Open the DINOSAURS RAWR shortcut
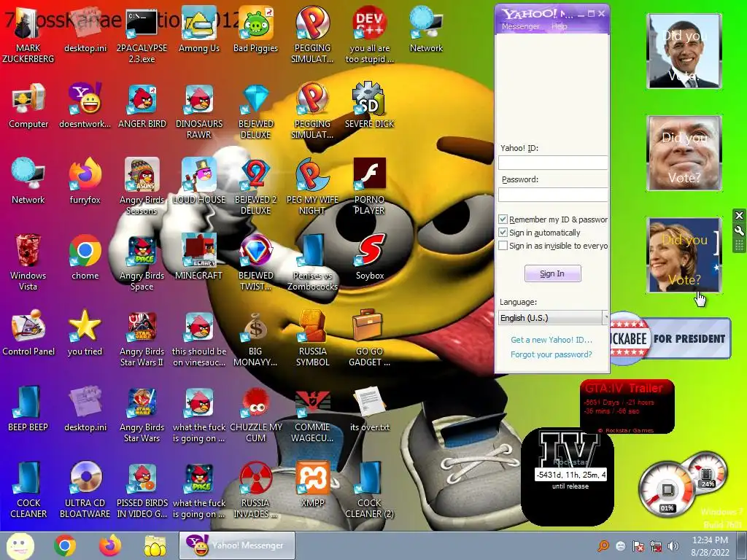Image resolution: width=747 pixels, height=560 pixels. 198,112
